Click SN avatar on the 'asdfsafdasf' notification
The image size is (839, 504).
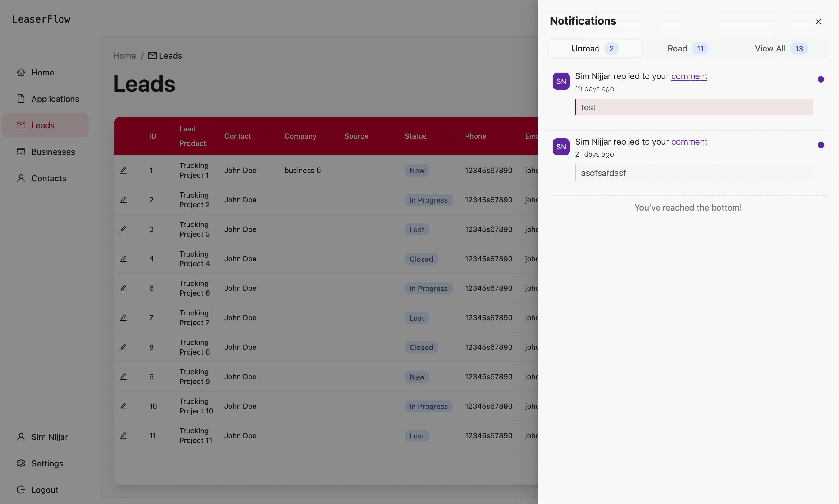561,147
